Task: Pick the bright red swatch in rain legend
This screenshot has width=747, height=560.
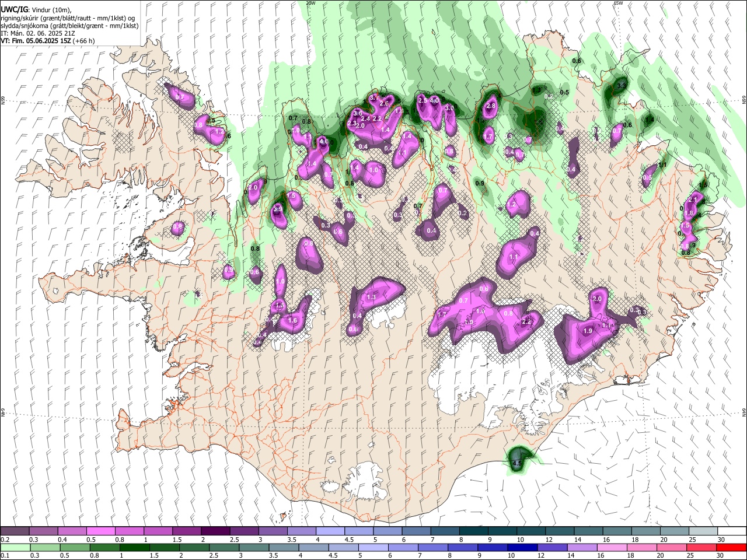Action: (732, 547)
